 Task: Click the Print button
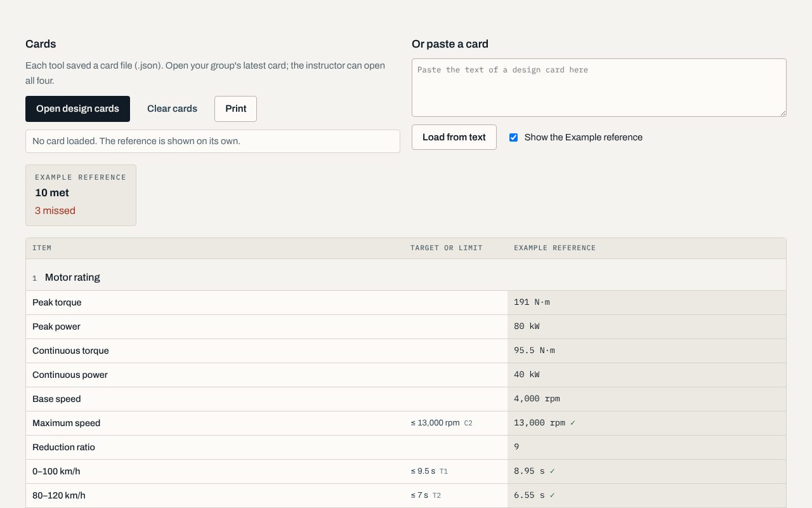coord(235,109)
